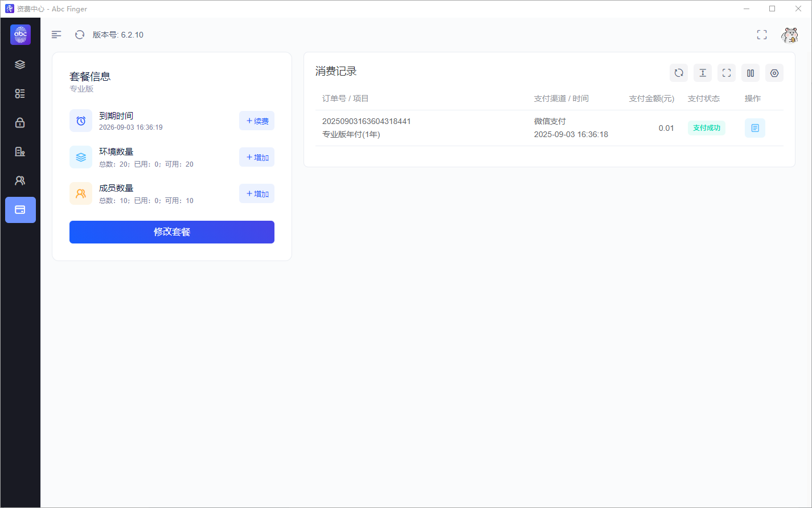Viewport: 812px width, 508px height.
Task: Click the 总数：20 environment usage text
Action: coord(146,164)
